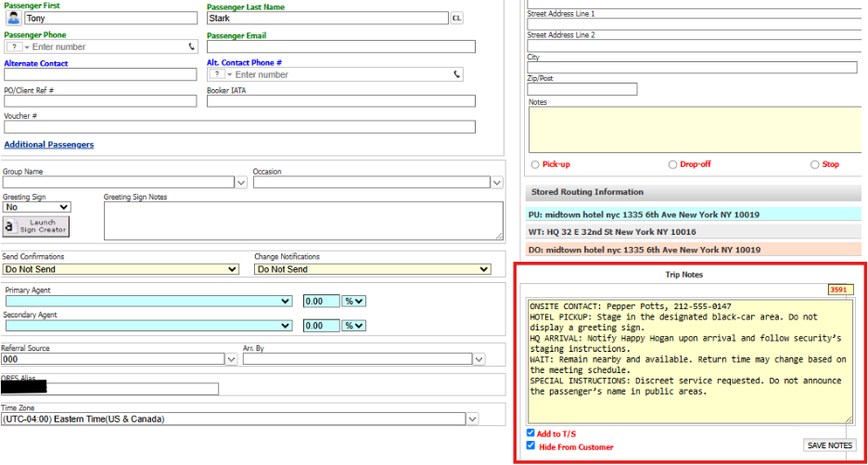This screenshot has height=465, width=868.
Task: Expand the Time Zone dropdown
Action: pyautogui.click(x=472, y=419)
